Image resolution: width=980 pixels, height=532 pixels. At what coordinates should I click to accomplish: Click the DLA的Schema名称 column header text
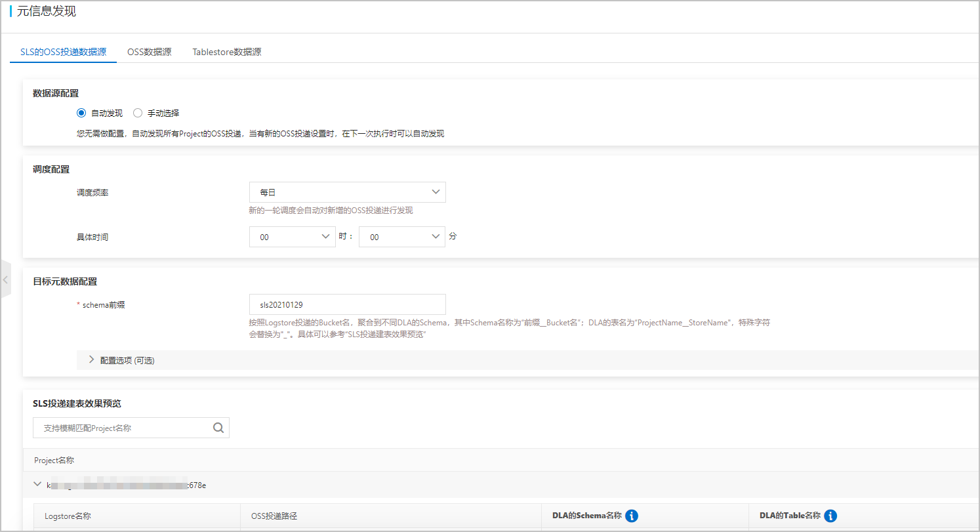tap(586, 516)
